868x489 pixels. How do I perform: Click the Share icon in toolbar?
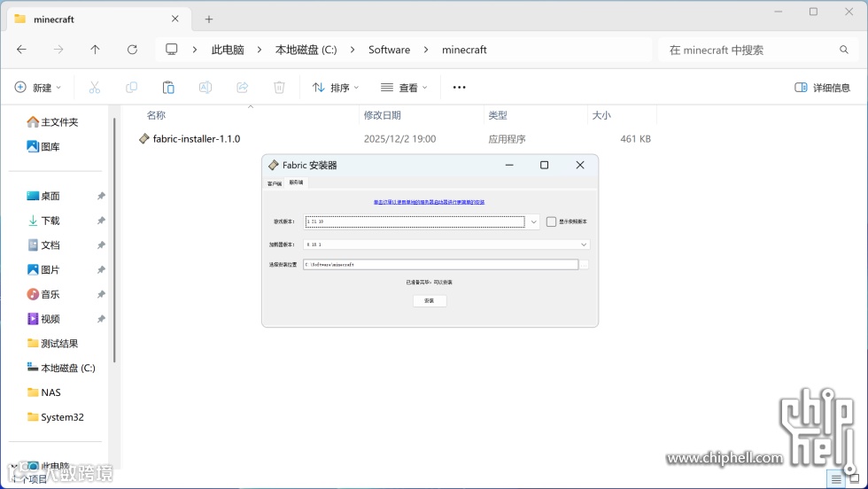coord(243,87)
